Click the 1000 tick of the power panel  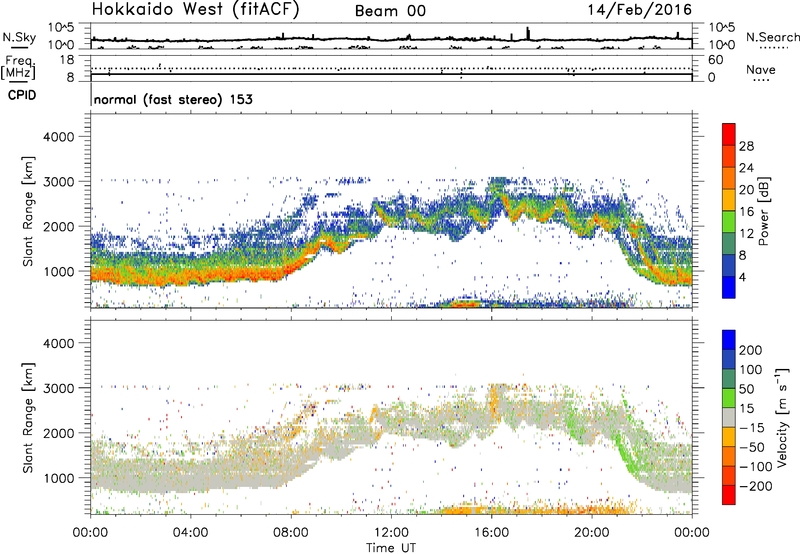pyautogui.click(x=58, y=271)
